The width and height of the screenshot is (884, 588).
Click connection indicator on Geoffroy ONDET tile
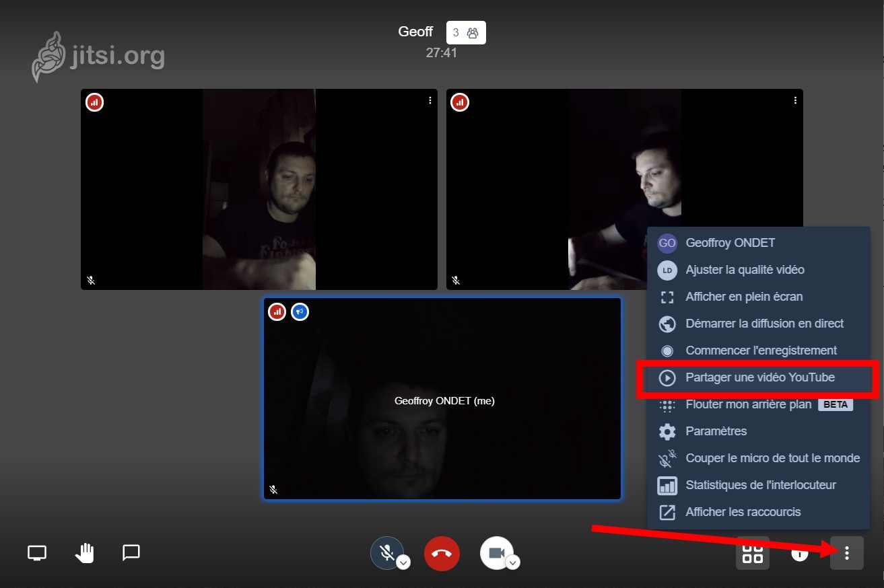(x=277, y=312)
